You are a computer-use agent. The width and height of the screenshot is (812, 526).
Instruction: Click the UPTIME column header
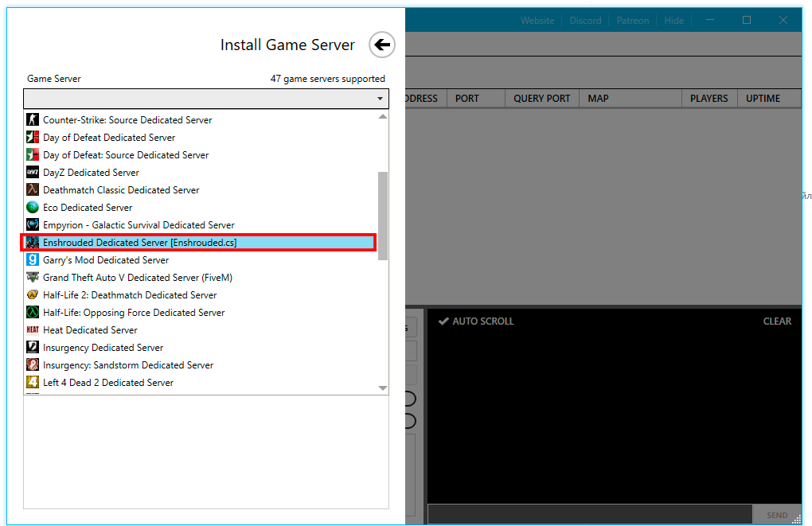coord(769,99)
